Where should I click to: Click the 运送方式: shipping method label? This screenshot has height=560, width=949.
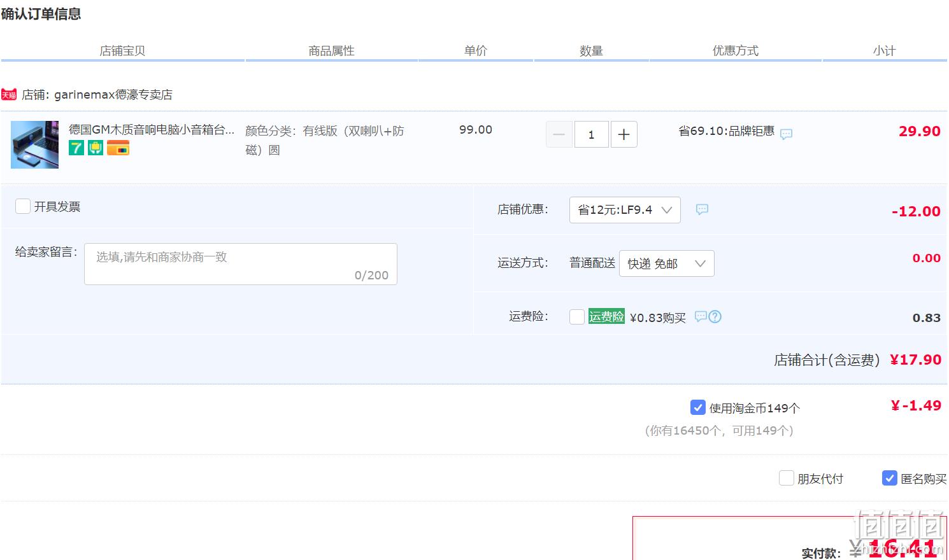click(x=523, y=263)
